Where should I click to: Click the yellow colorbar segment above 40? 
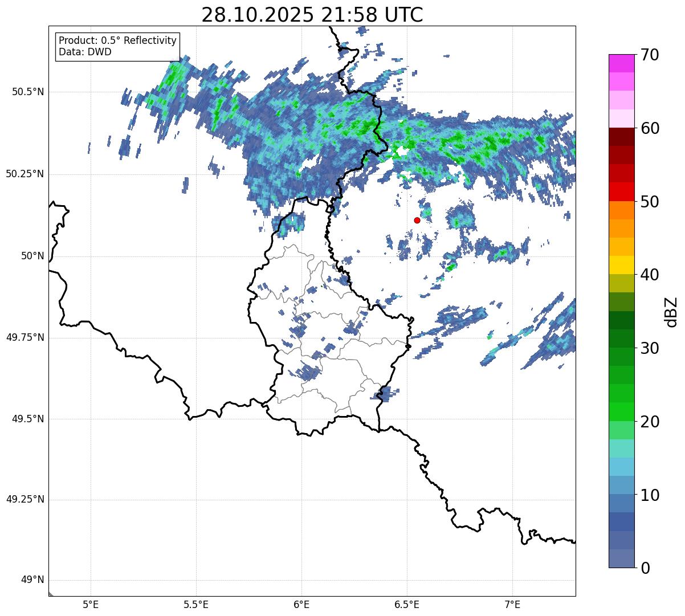(x=621, y=265)
